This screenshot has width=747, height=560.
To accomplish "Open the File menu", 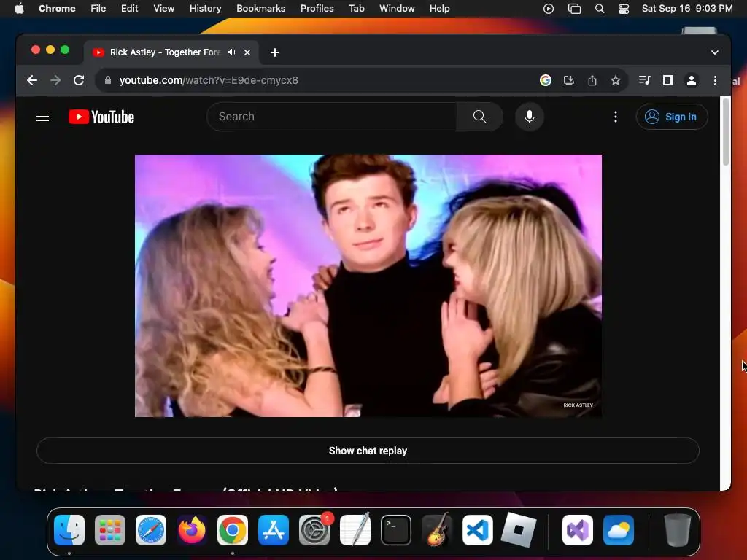I will pos(98,9).
